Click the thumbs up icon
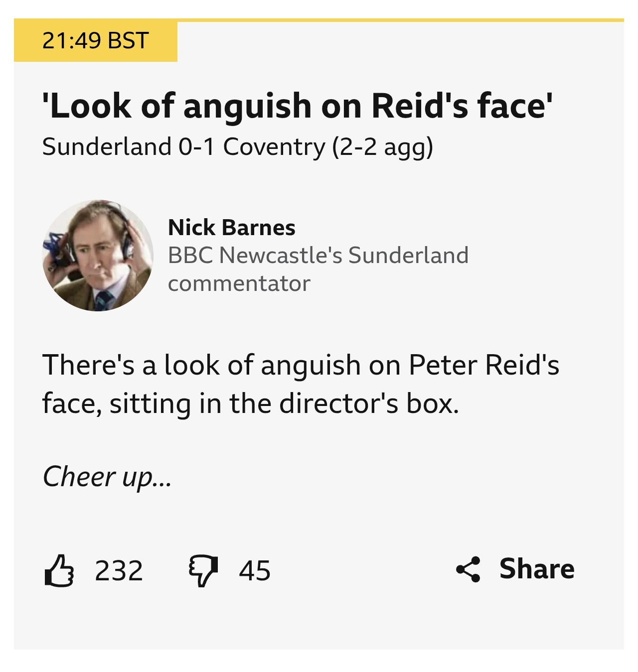Viewport: 638px width, 672px height. pos(59,570)
